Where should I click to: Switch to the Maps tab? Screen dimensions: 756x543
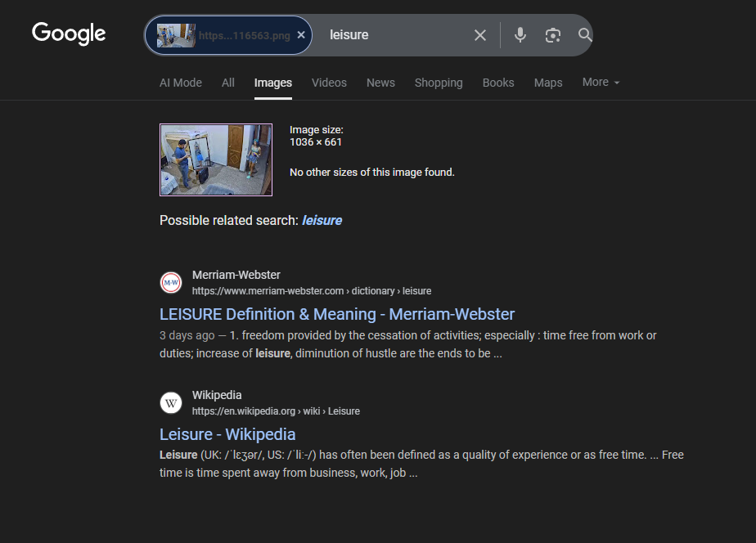547,83
